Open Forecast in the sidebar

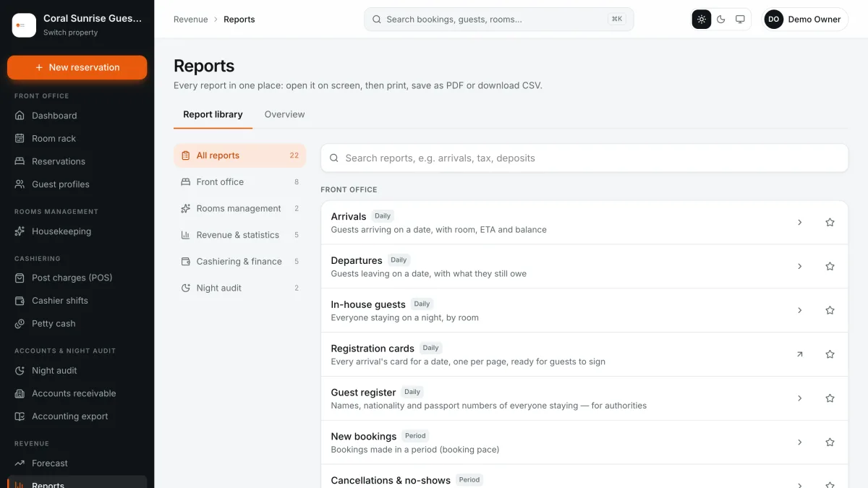77,463
